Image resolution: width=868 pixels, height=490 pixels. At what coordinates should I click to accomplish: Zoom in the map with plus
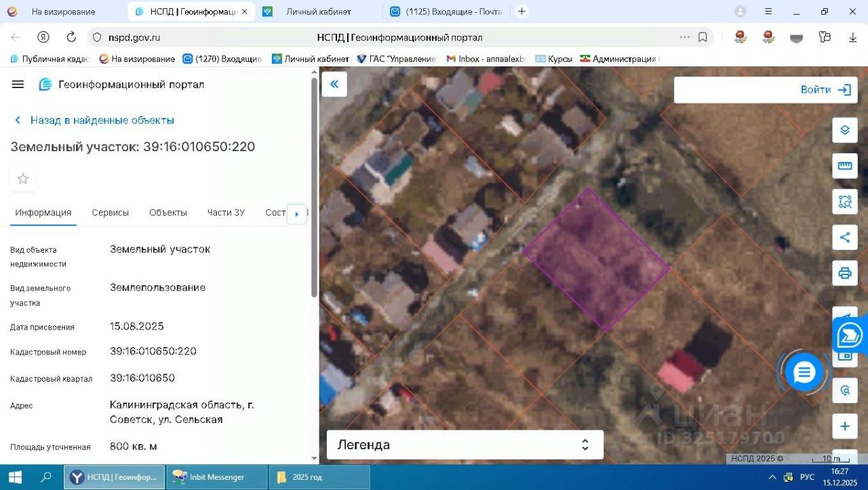[x=845, y=426]
